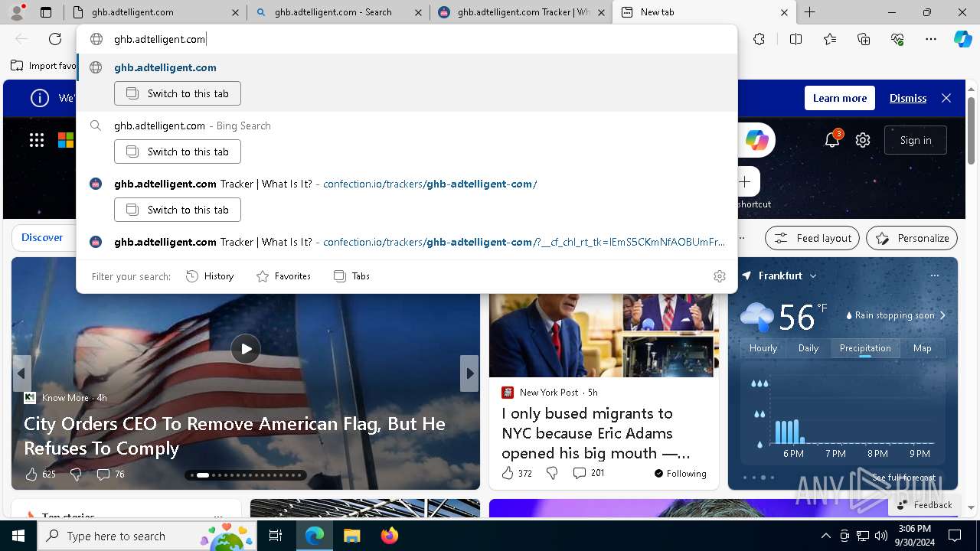Open page settings gear icon
The image size is (980, 551).
(863, 140)
